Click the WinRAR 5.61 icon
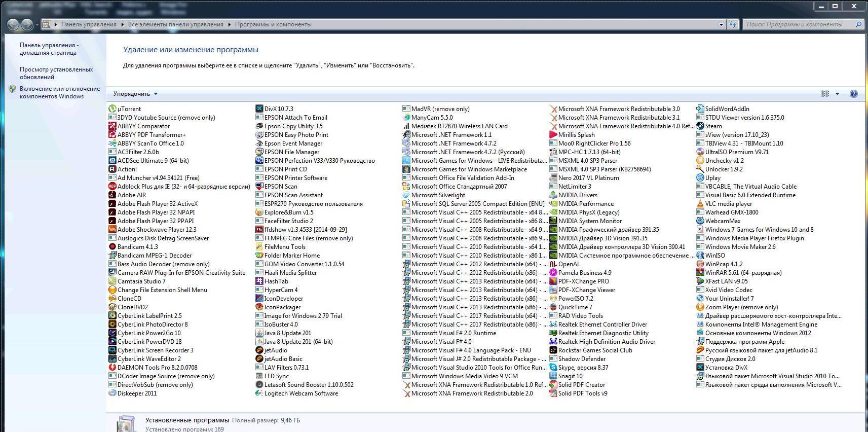 click(700, 272)
